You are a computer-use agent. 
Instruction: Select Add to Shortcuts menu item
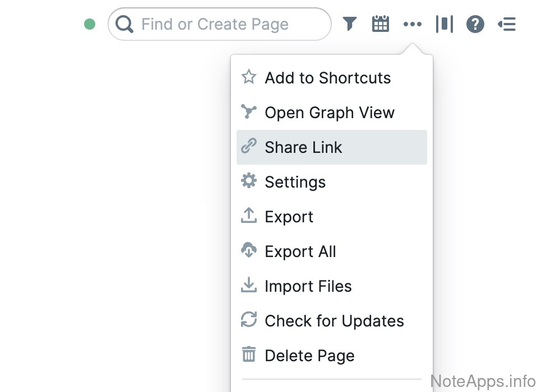[x=327, y=78]
